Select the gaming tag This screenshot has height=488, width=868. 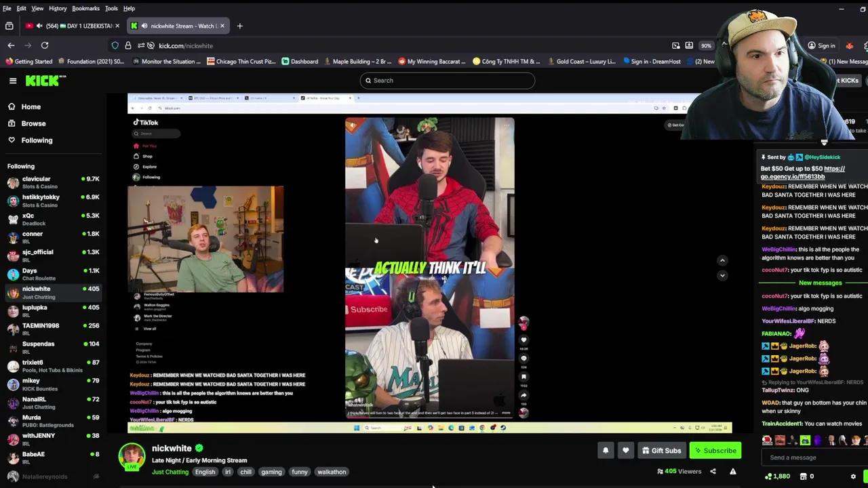[271, 472]
